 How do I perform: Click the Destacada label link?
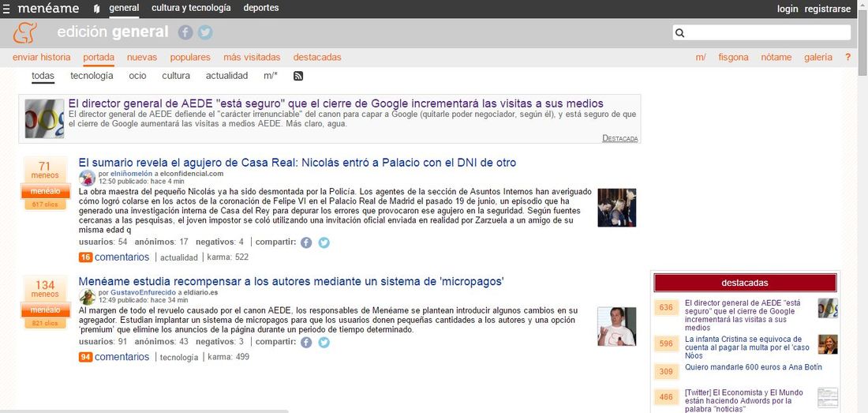620,138
